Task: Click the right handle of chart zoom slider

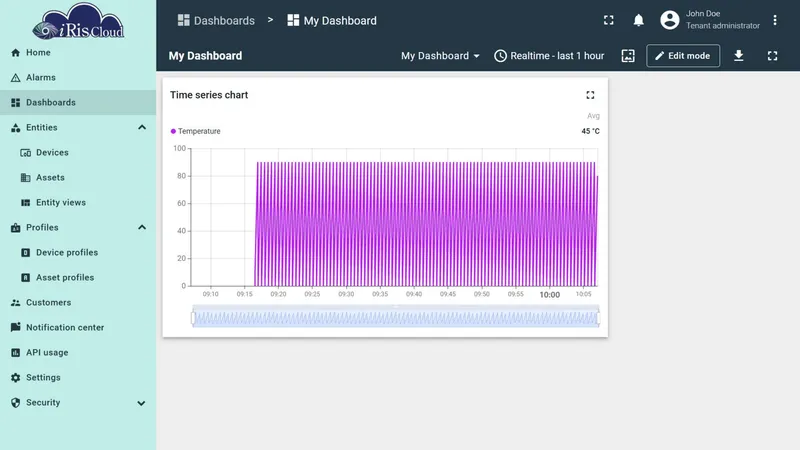Action: click(x=598, y=318)
